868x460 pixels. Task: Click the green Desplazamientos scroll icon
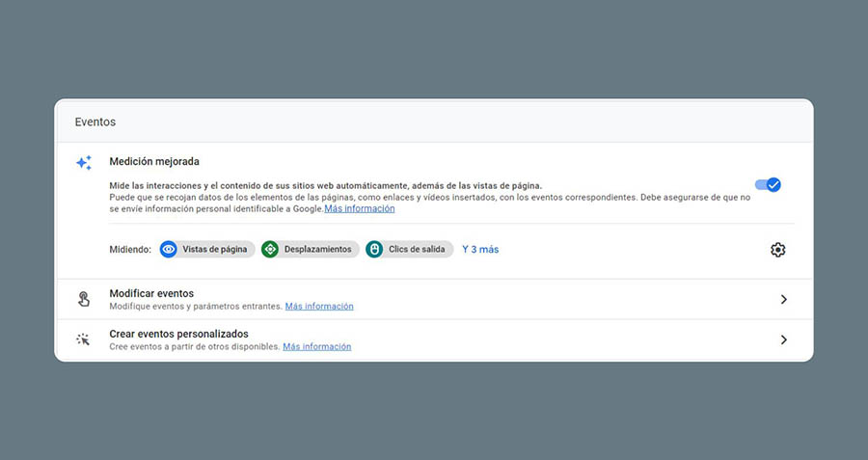click(270, 249)
